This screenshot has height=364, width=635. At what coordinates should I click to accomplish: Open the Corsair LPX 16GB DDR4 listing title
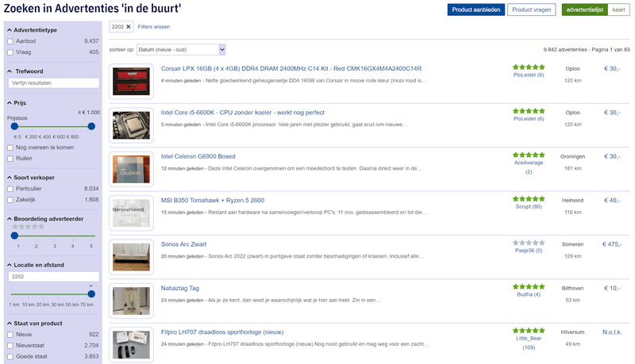click(x=291, y=69)
